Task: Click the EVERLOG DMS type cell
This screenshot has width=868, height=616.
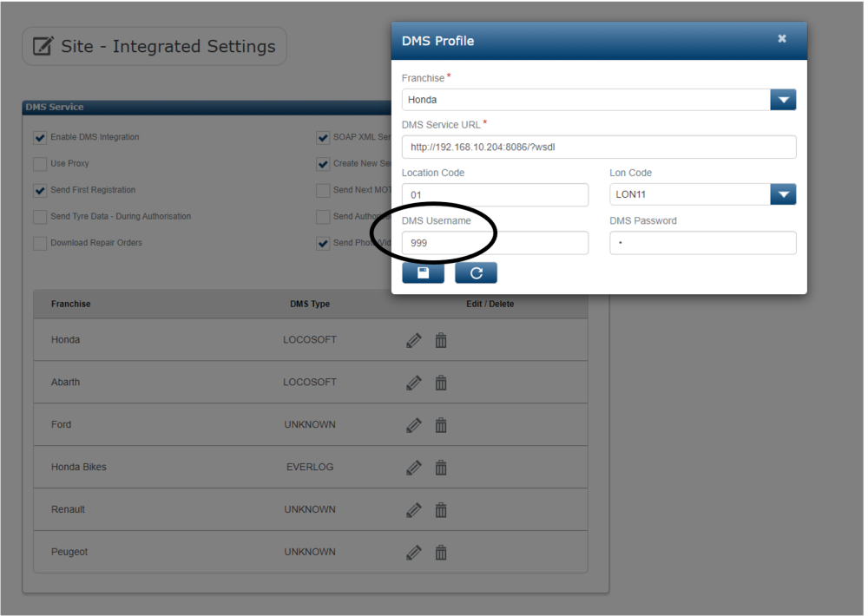Action: tap(310, 467)
